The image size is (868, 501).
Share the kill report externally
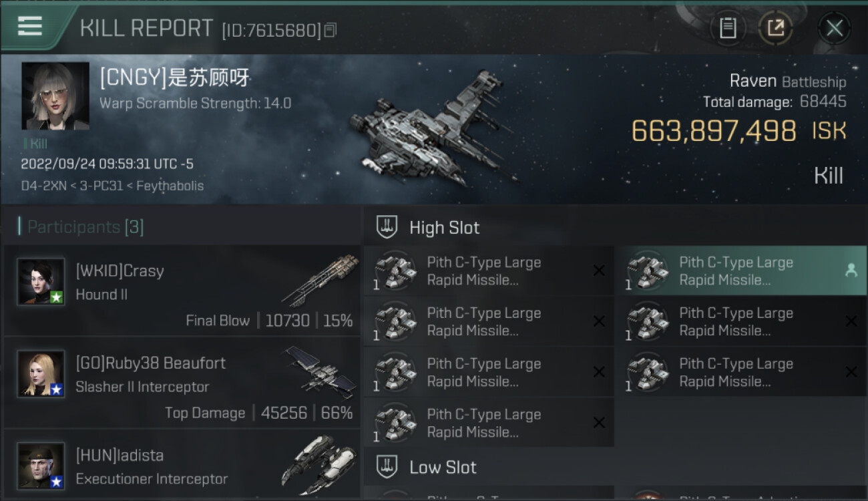[x=775, y=28]
